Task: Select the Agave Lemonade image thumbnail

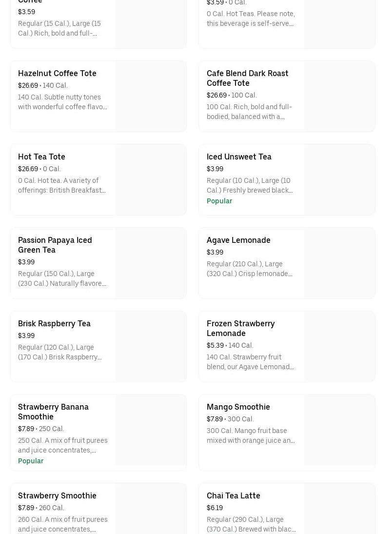Action: (x=340, y=263)
